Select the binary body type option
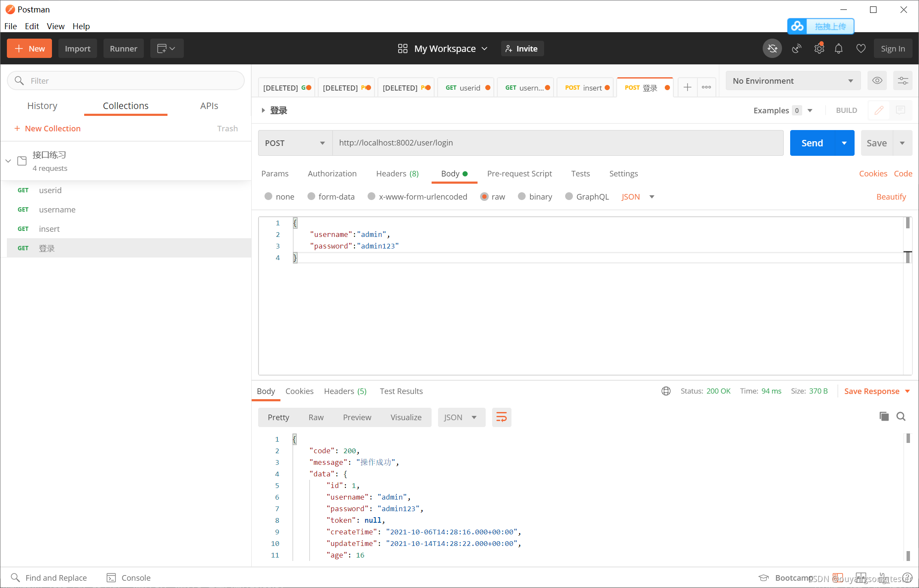This screenshot has height=588, width=919. click(522, 197)
